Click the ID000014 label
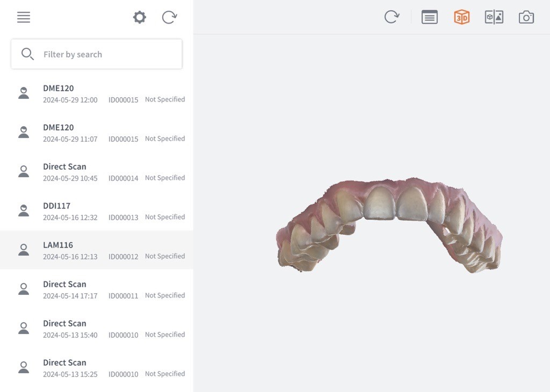This screenshot has width=550, height=392. click(123, 178)
